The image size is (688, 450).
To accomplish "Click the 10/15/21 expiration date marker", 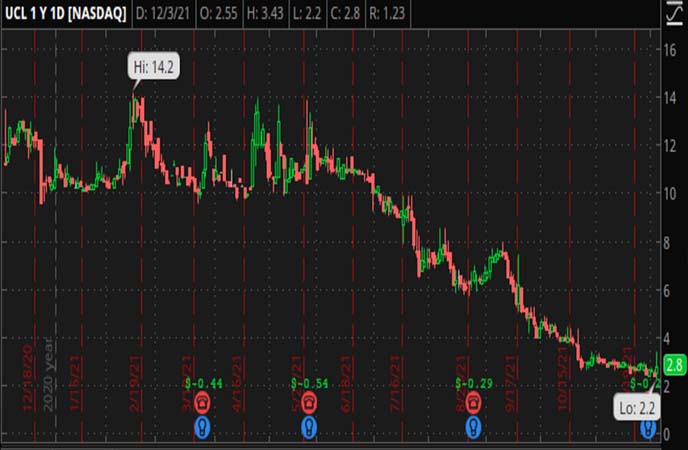I will [563, 378].
